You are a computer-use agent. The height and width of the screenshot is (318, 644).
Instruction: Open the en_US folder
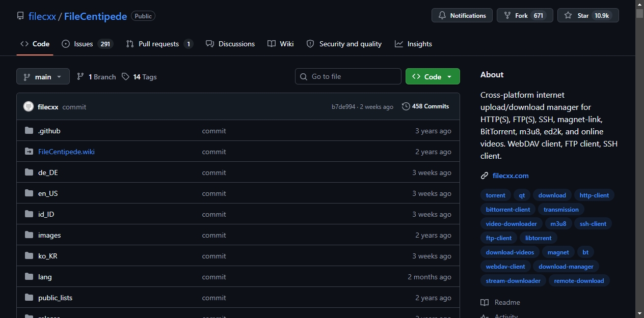point(48,193)
